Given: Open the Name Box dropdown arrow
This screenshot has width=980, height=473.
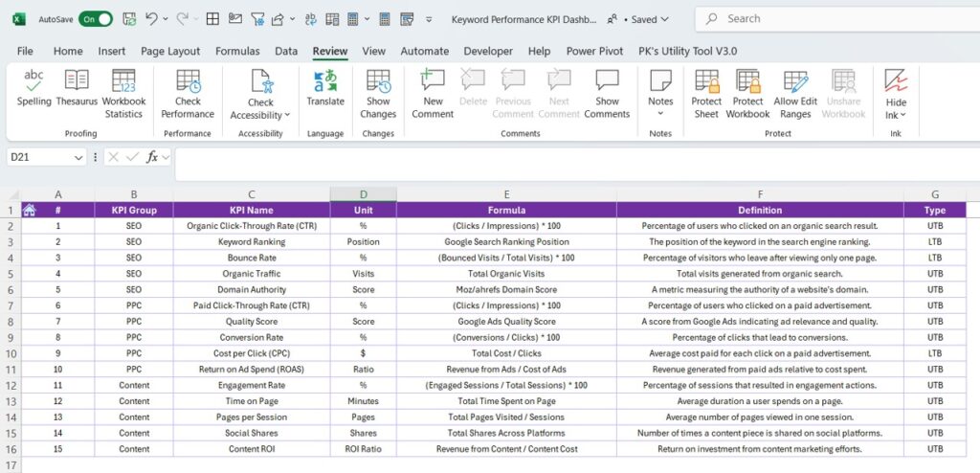Looking at the screenshot, I should click(x=78, y=158).
